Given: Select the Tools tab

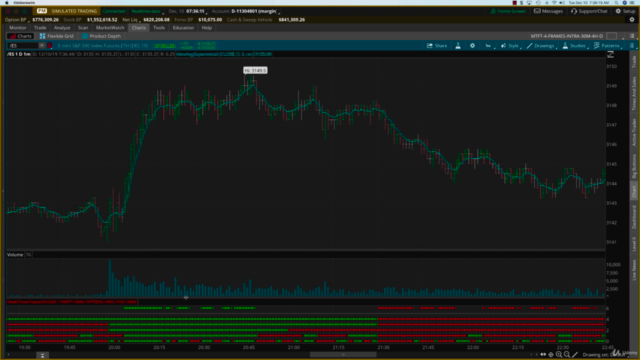Looking at the screenshot, I should pos(159,28).
